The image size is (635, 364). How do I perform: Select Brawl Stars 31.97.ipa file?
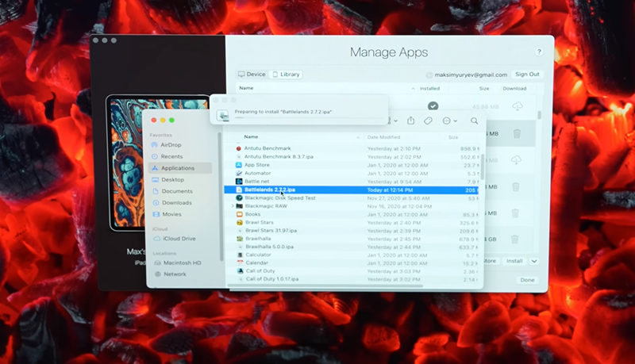[272, 231]
